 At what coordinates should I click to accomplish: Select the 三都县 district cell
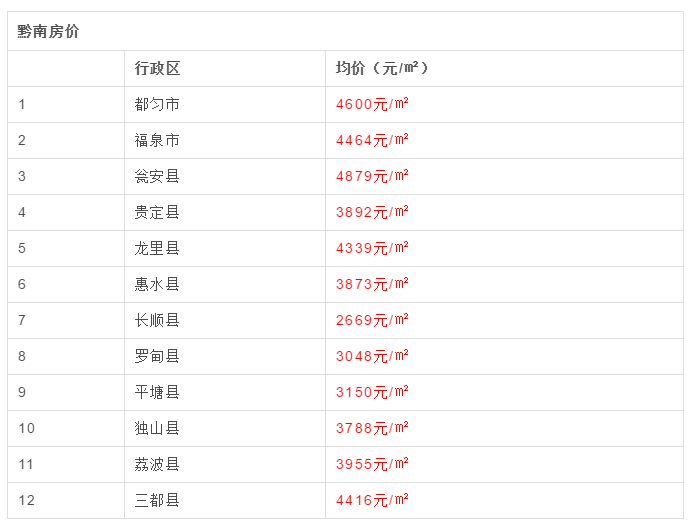click(x=157, y=500)
